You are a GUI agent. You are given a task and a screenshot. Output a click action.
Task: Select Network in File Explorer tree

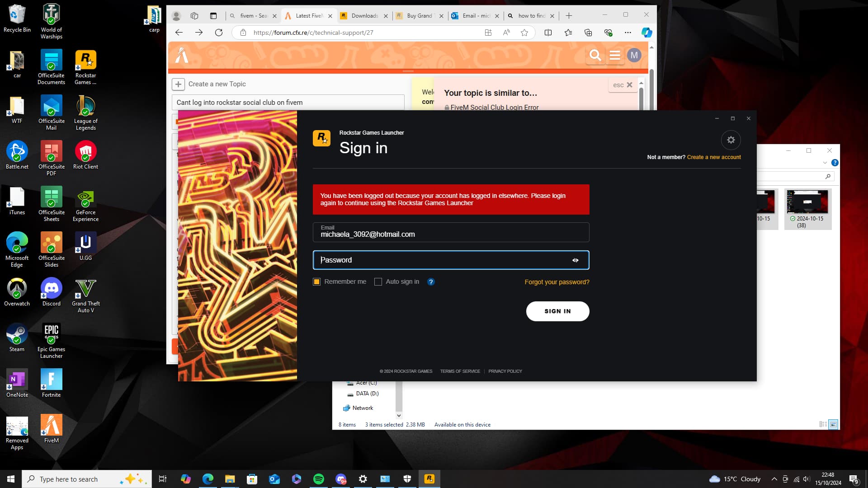tap(363, 408)
